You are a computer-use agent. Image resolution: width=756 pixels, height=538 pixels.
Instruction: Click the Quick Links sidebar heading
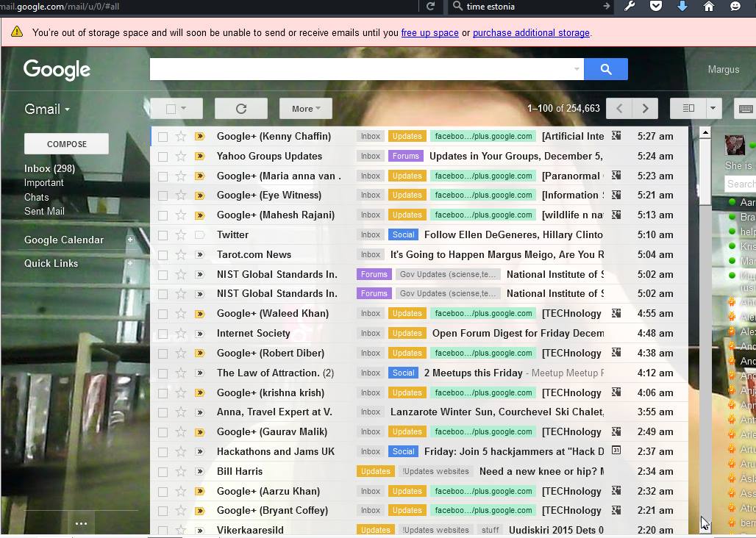(51, 263)
